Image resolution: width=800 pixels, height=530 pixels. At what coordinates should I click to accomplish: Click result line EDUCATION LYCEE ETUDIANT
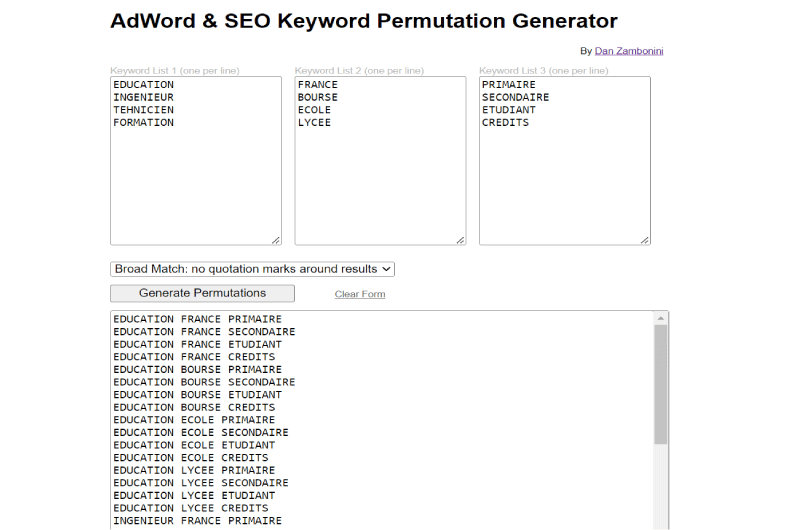(194, 496)
